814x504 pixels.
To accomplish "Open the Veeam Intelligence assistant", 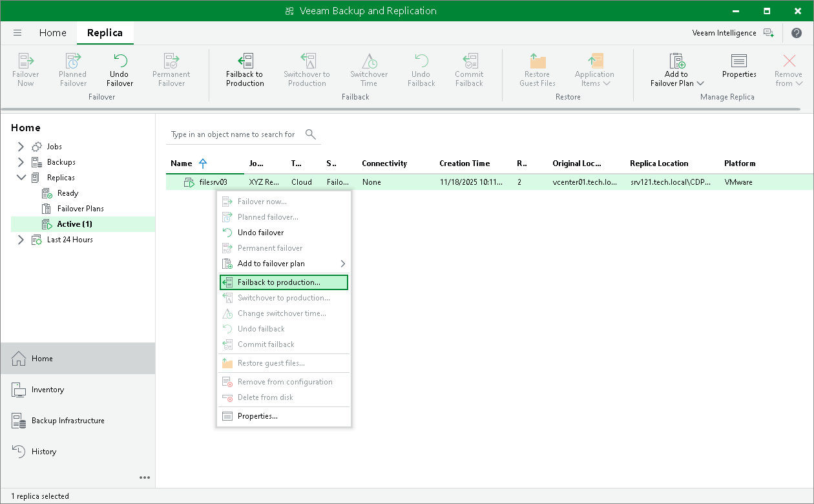I will tap(733, 33).
